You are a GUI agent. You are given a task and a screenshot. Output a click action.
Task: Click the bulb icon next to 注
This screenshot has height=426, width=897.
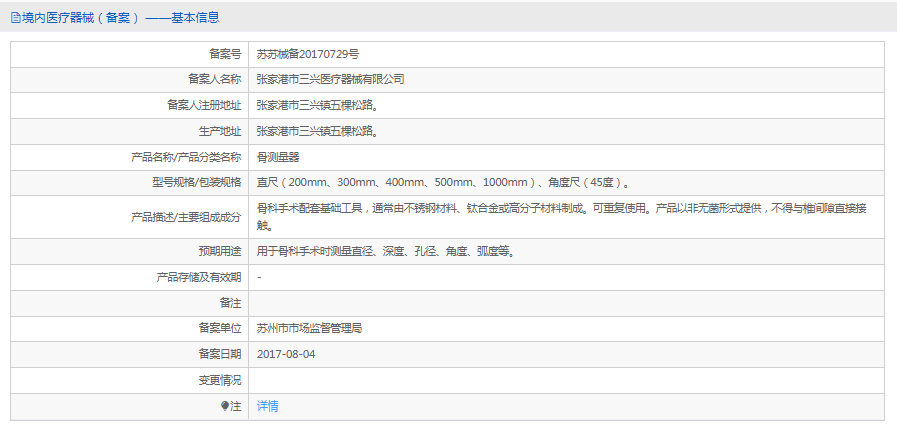[x=225, y=407]
